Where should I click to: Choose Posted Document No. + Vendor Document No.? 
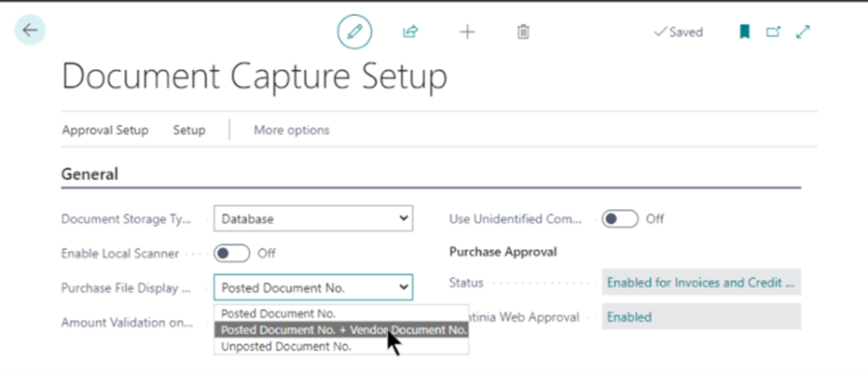341,329
